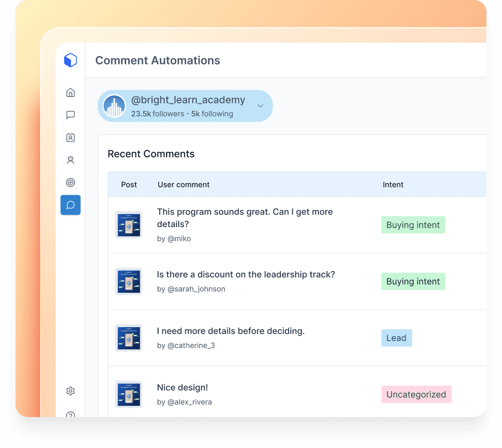The height and width of the screenshot is (448, 502).
Task: Select the targeting icon in the sidebar
Action: pyautogui.click(x=70, y=182)
